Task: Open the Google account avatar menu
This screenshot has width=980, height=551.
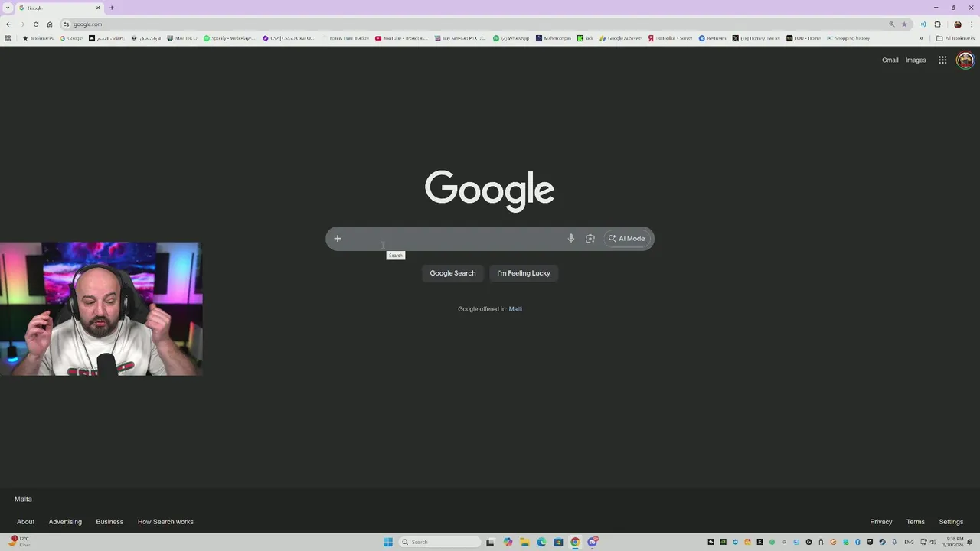Action: 965,60
